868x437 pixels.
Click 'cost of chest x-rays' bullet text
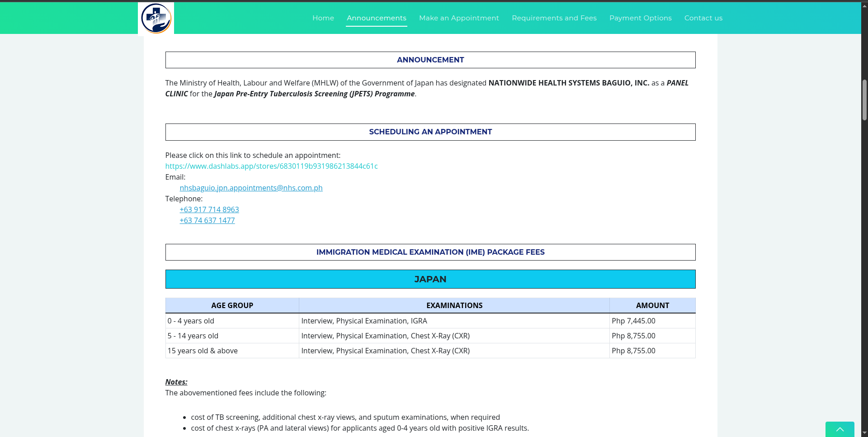pos(360,428)
